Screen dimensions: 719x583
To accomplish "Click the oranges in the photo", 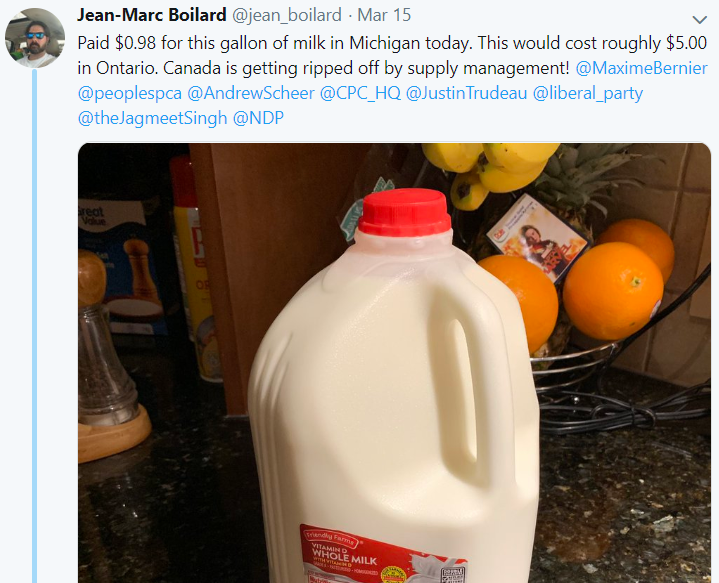I will click(x=611, y=290).
